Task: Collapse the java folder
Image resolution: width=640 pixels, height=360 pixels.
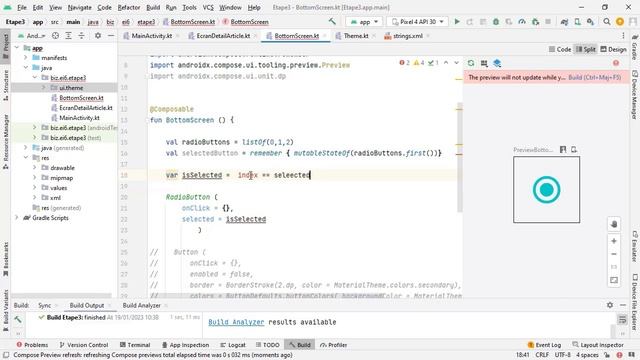Action: (x=26, y=68)
